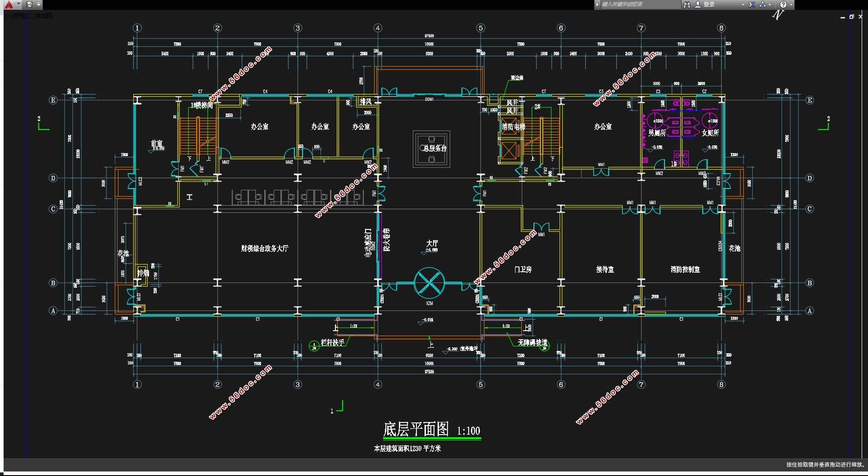
Task: Click the triangle Stay Connected icon
Action: pyautogui.click(x=762, y=4)
